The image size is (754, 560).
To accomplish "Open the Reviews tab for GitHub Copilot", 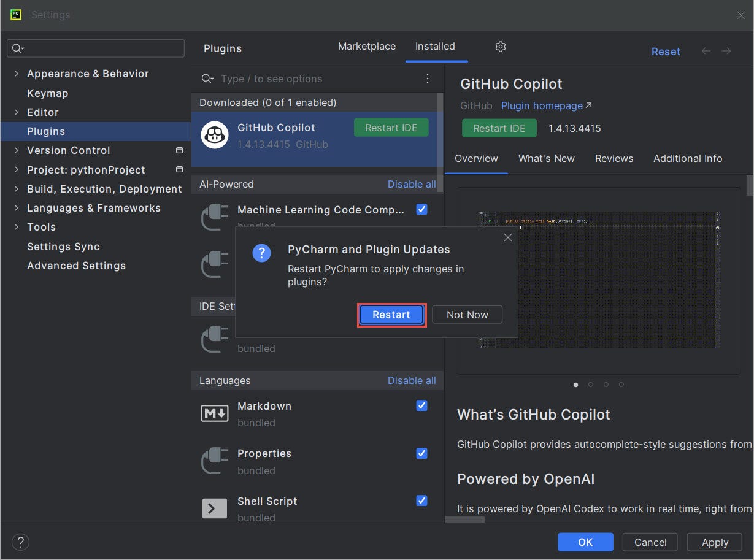I will pyautogui.click(x=614, y=158).
